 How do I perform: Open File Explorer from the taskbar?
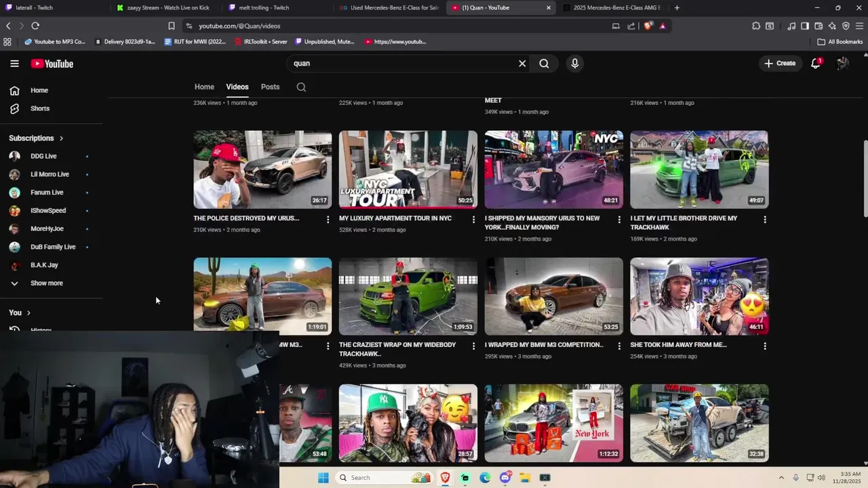pyautogui.click(x=525, y=478)
